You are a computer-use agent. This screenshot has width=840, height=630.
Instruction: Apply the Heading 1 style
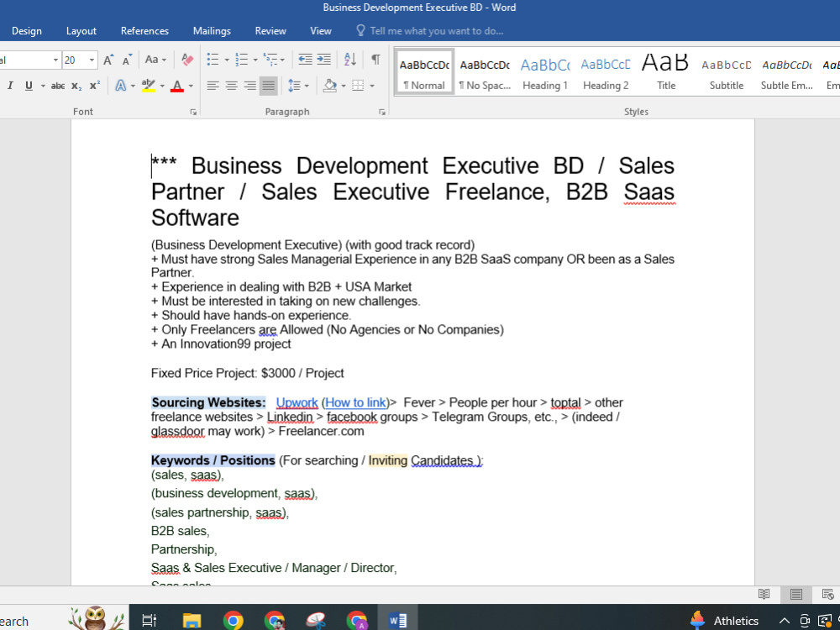point(545,73)
